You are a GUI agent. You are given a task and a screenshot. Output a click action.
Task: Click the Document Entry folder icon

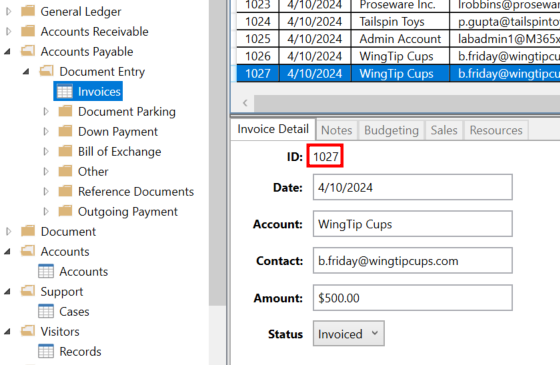point(46,71)
